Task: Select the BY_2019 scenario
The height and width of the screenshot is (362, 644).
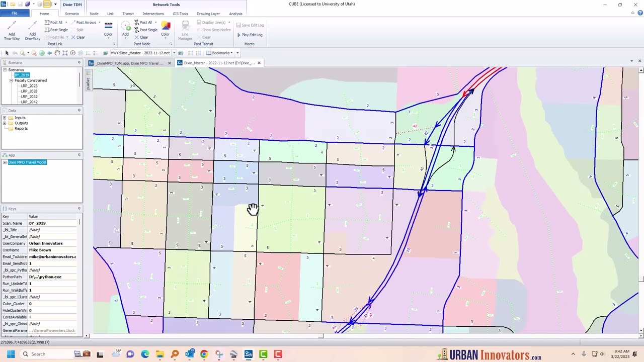Action: 22,75
